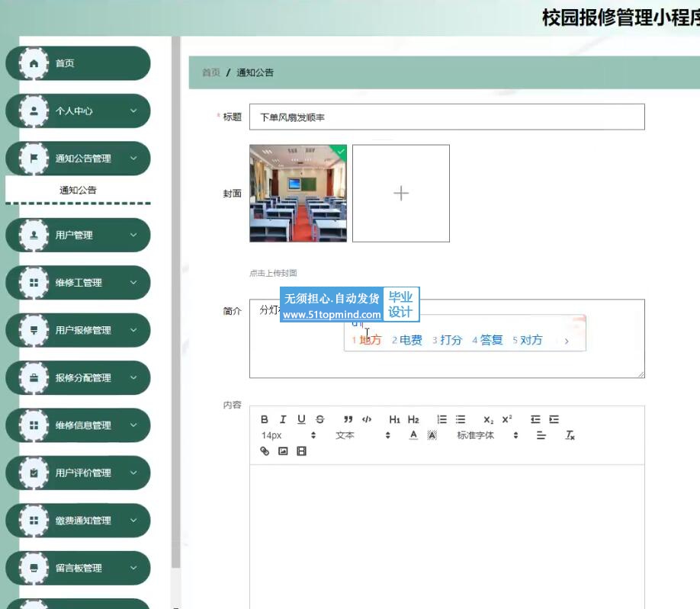Click the person icon beside 个人中心
This screenshot has width=700, height=609.
34,111
